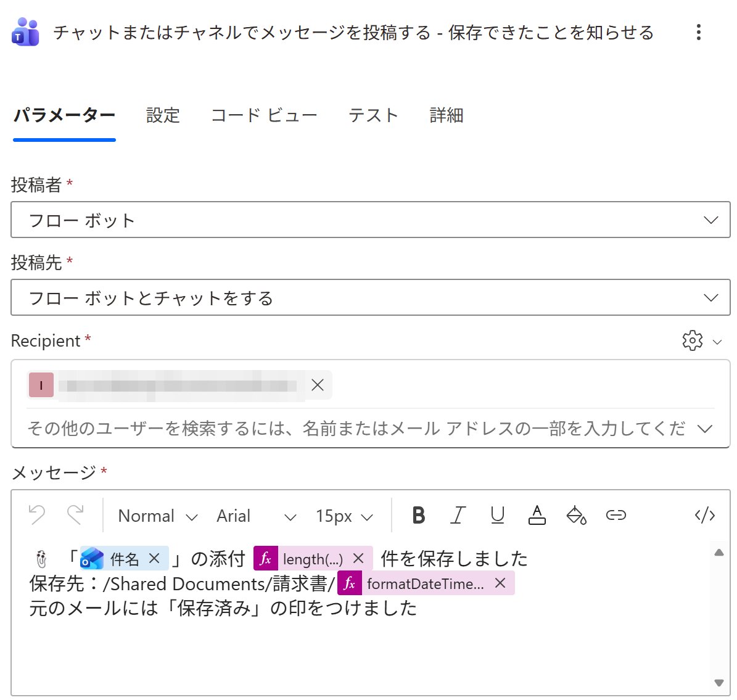Viewport: 737px width, 700px height.
Task: Click the recipient user search input field
Action: point(356,428)
